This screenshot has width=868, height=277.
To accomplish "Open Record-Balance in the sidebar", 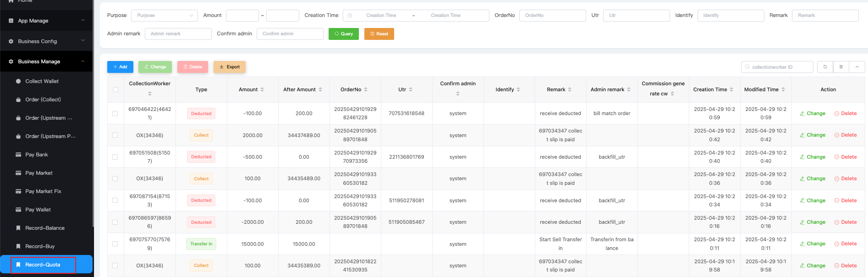I will coord(45,228).
